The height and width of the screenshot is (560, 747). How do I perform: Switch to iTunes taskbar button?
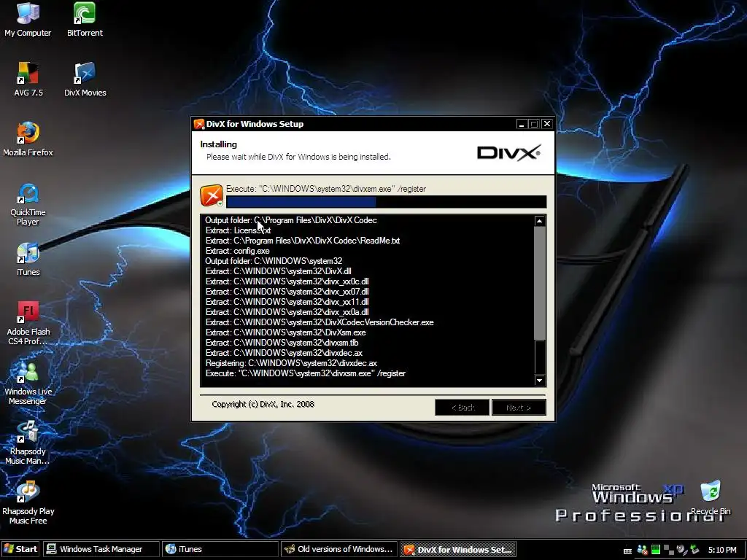(220, 549)
